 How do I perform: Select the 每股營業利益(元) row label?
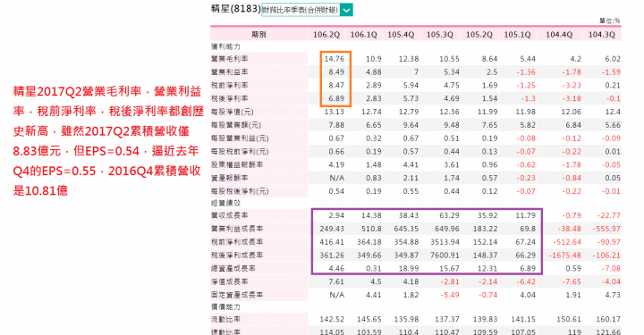pyautogui.click(x=240, y=138)
